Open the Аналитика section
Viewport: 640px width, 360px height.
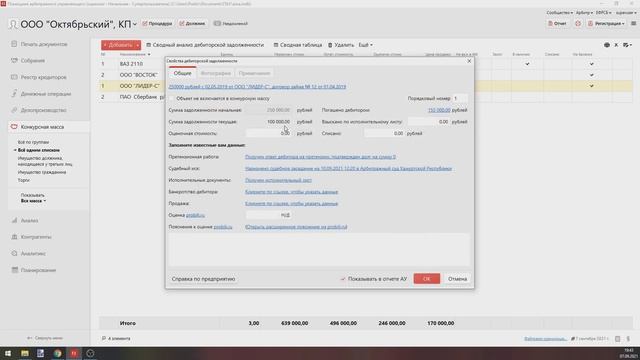click(33, 253)
